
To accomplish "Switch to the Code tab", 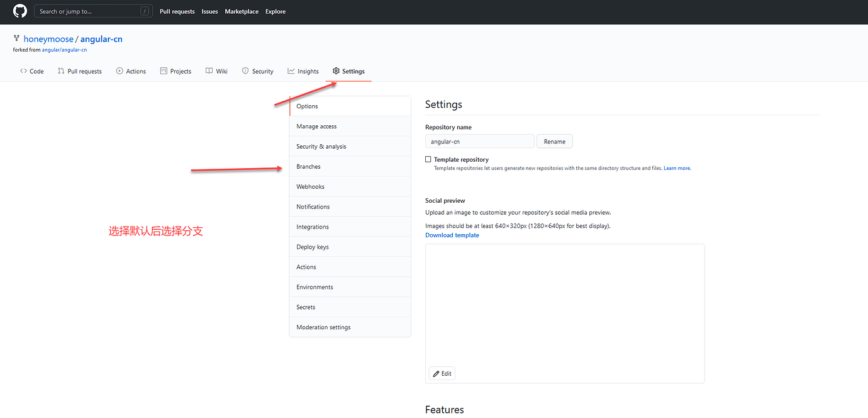I will [x=32, y=71].
